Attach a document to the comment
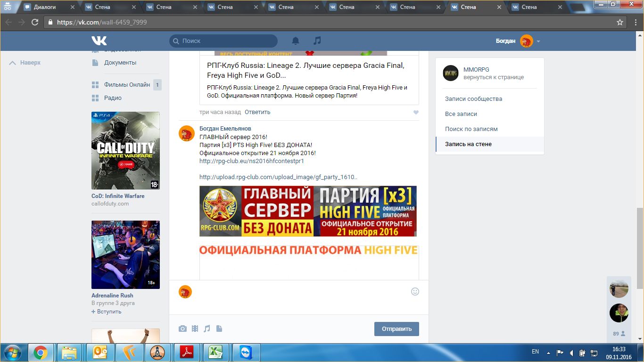This screenshot has width=644, height=362. click(219, 329)
